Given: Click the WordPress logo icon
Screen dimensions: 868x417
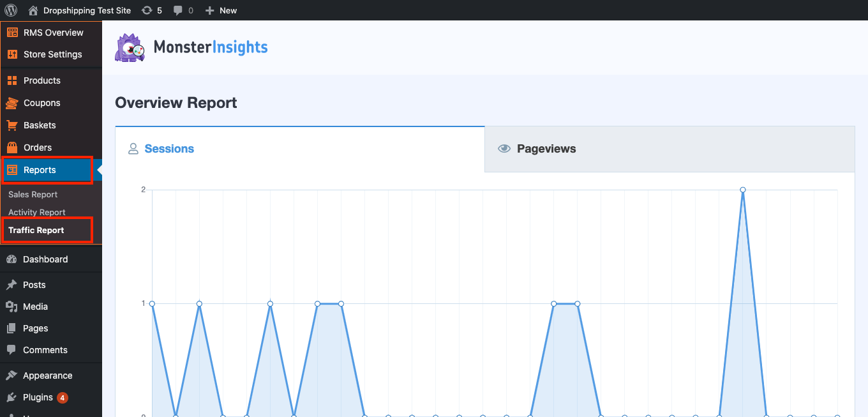Looking at the screenshot, I should coord(11,10).
